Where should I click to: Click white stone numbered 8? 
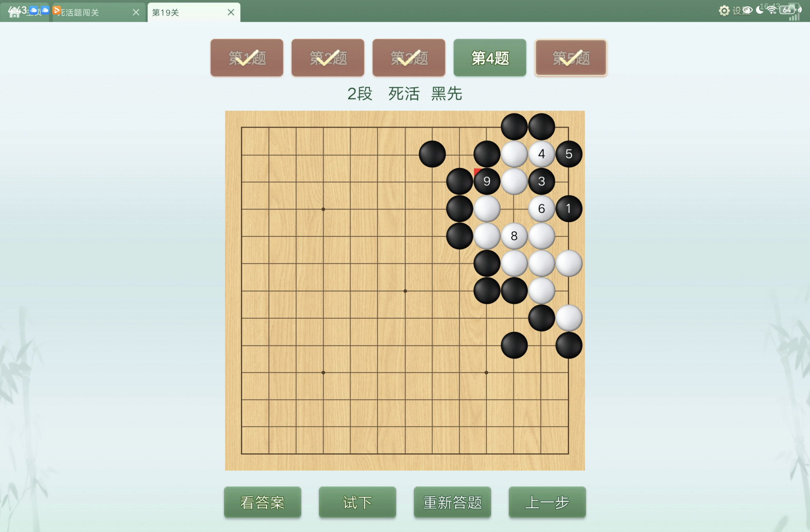514,236
